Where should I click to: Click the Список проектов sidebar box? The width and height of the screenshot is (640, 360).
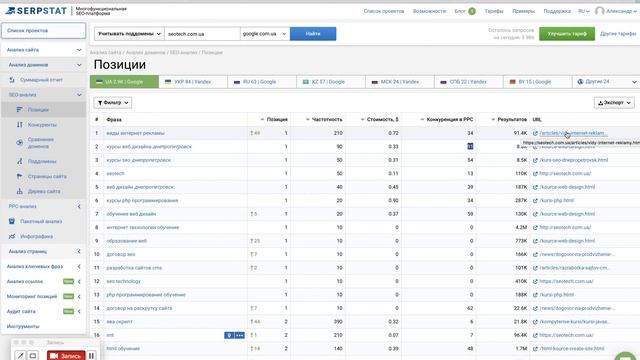(44, 31)
